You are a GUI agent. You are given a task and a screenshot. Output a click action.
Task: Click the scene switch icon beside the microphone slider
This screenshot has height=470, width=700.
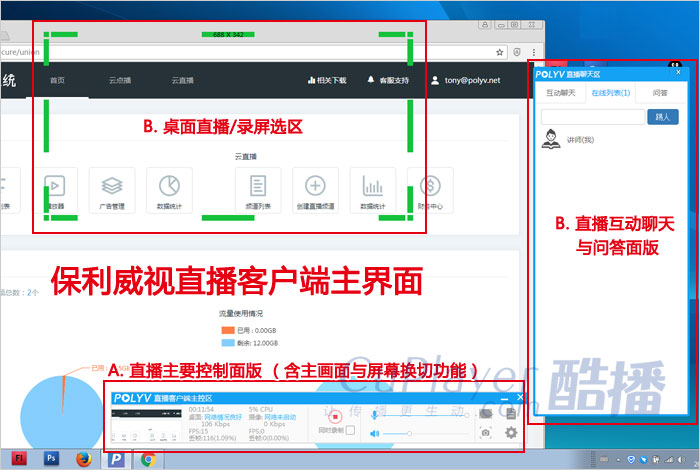pyautogui.click(x=486, y=414)
